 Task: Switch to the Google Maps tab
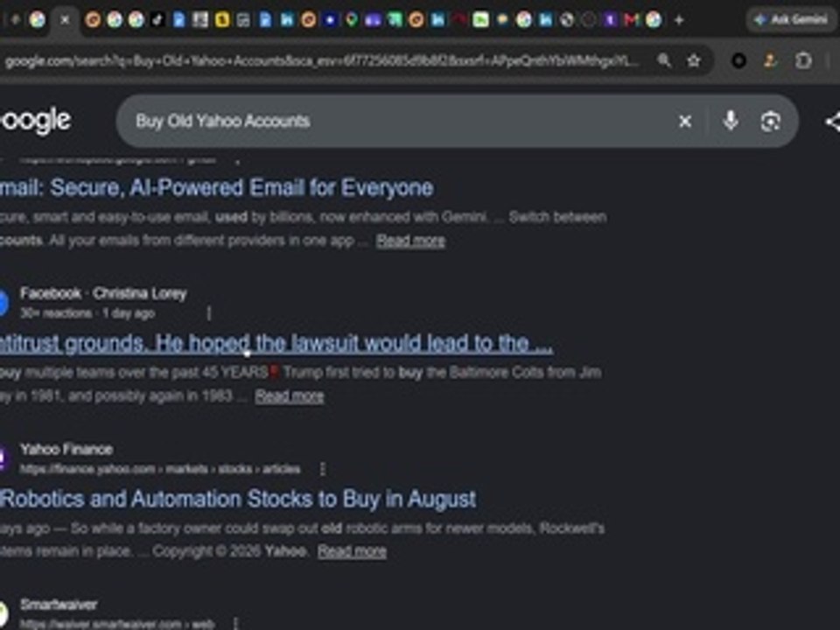tap(352, 20)
